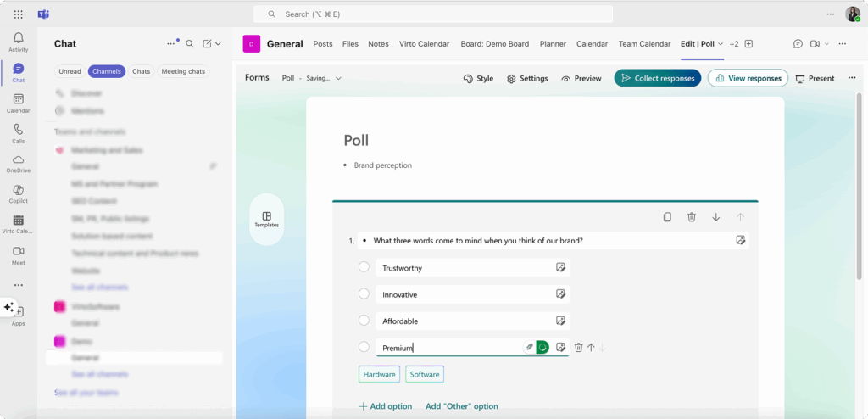Image resolution: width=868 pixels, height=419 pixels.
Task: Click the feather rewrite icon in Premium field
Action: point(529,347)
